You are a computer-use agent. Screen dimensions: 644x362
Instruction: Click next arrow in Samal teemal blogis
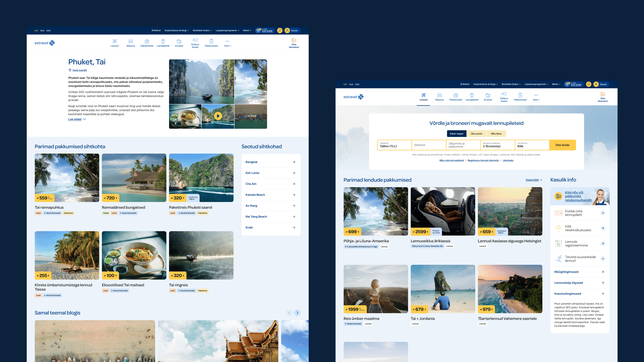tap(297, 313)
